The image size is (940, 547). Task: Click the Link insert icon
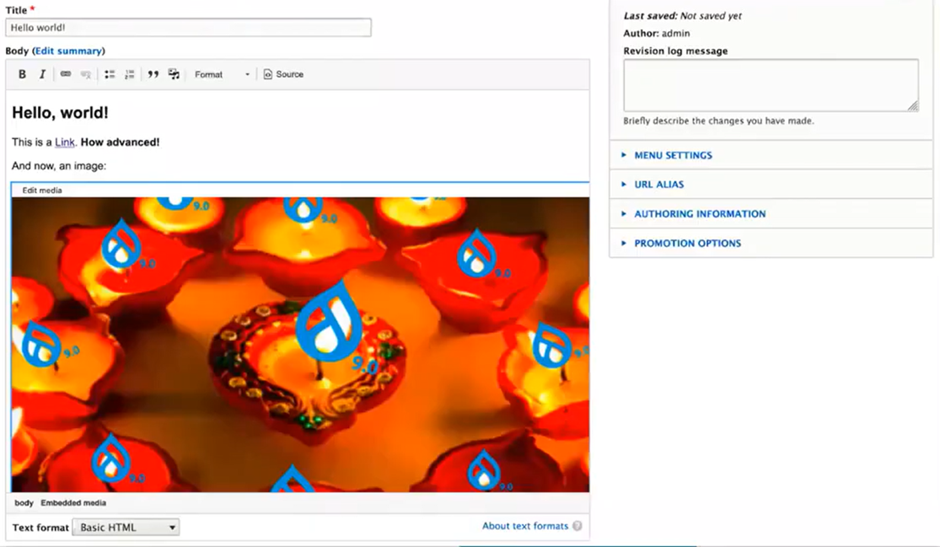click(x=65, y=74)
